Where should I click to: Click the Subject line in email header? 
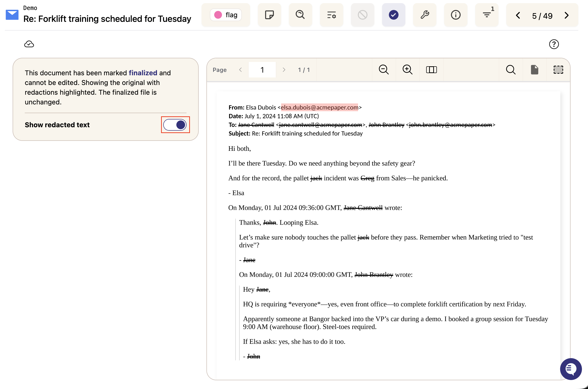[x=295, y=134]
